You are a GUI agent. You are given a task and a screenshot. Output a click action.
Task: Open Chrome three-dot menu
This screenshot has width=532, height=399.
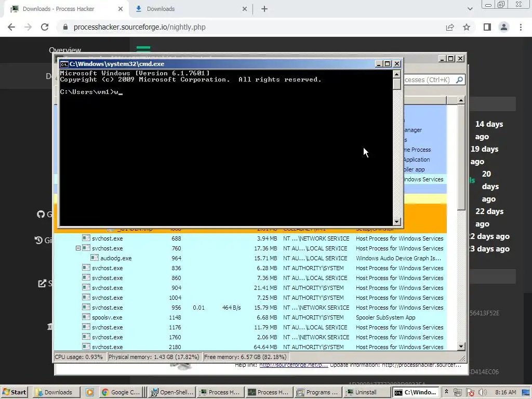coord(521,27)
